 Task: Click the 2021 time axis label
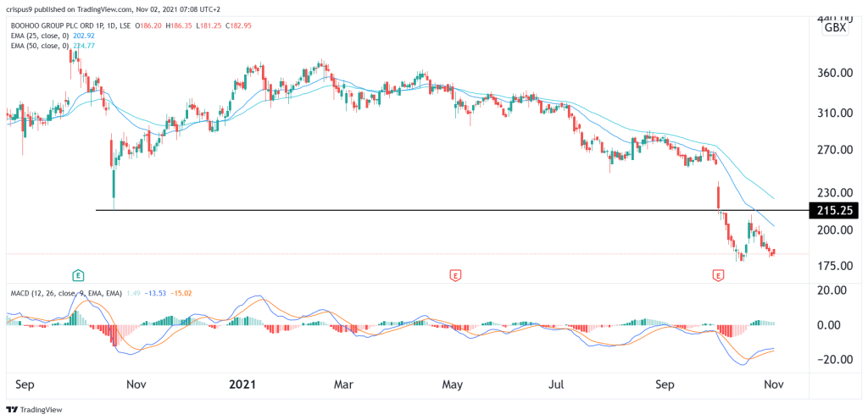point(244,384)
